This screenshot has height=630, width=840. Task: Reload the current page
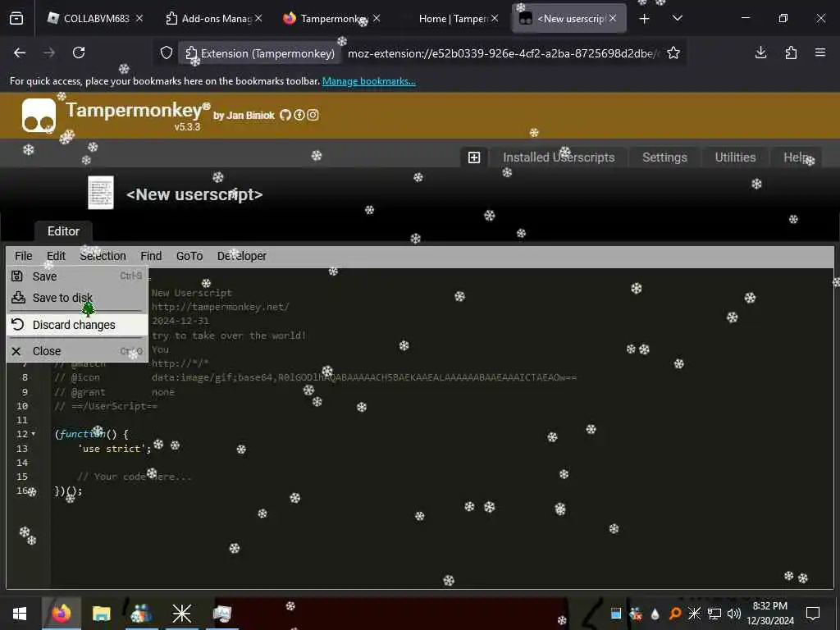[79, 52]
